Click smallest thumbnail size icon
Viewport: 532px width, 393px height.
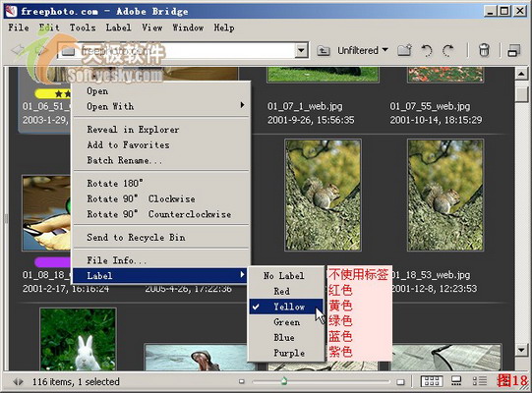(x=242, y=381)
